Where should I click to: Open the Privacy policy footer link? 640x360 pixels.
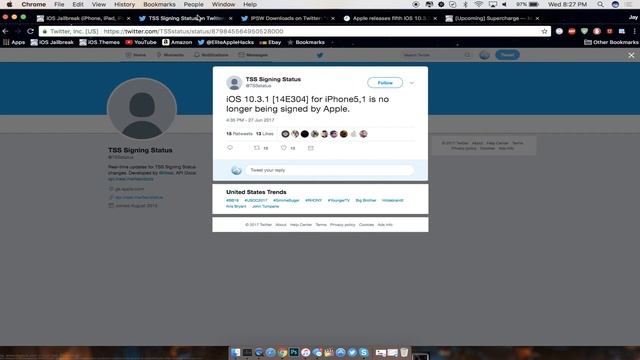point(342,225)
